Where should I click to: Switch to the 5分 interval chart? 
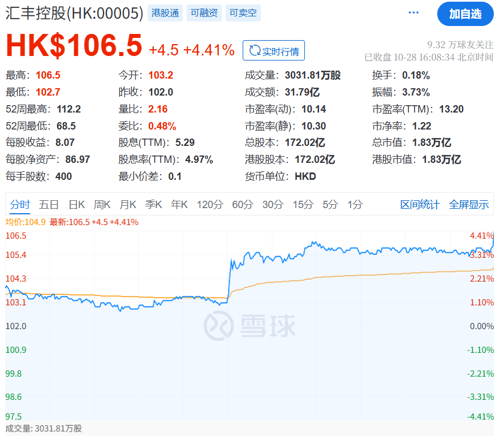click(330, 205)
